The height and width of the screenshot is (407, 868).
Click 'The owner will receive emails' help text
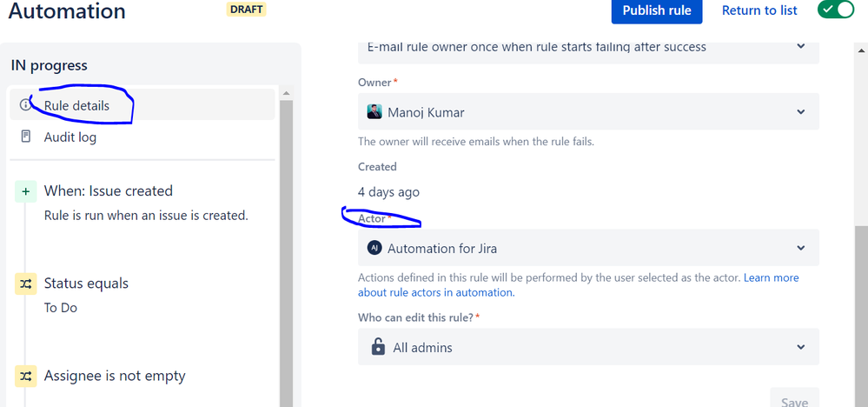coord(476,142)
